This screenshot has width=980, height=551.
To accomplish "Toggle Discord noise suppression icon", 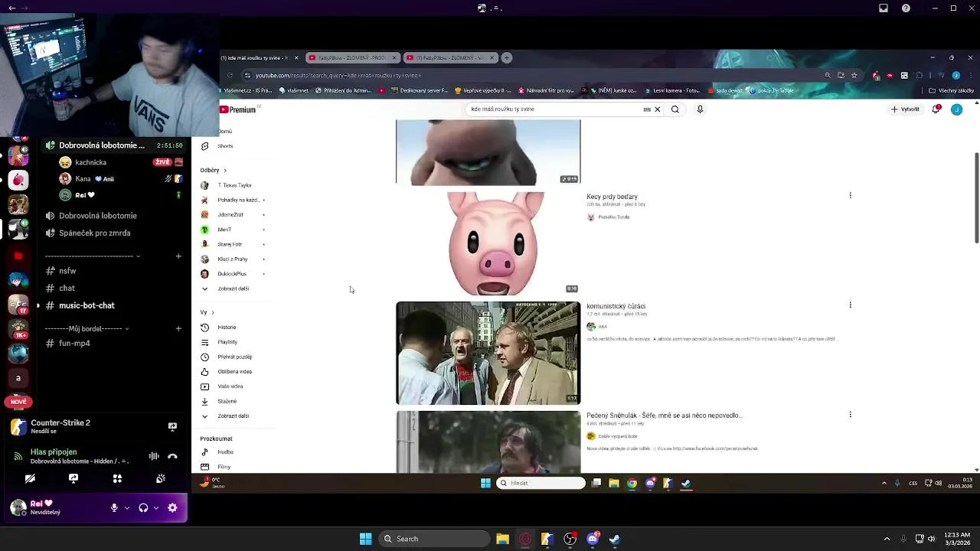I will pyautogui.click(x=154, y=456).
